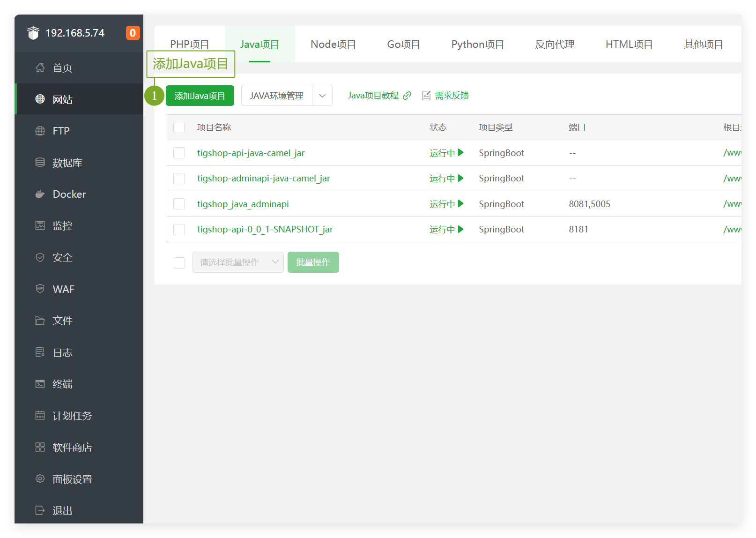Image resolution: width=756 pixels, height=538 pixels.
Task: Click the grid icon beside 软件商店
Action: pos(40,447)
